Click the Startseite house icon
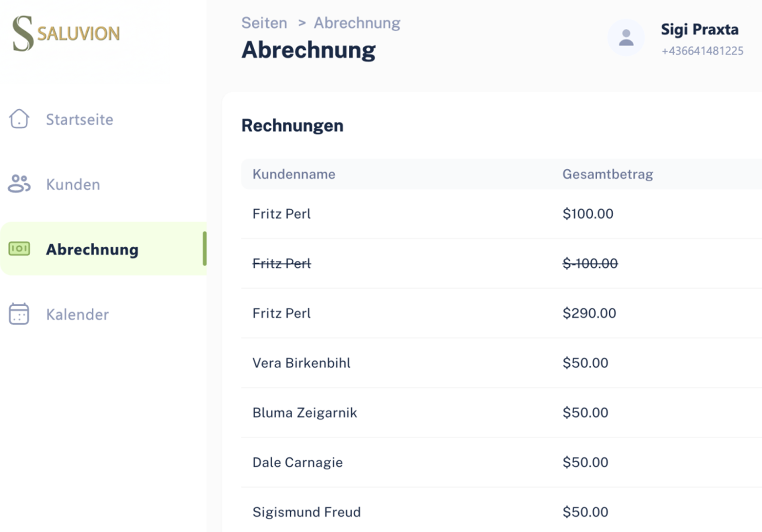The image size is (762, 532). (x=19, y=119)
